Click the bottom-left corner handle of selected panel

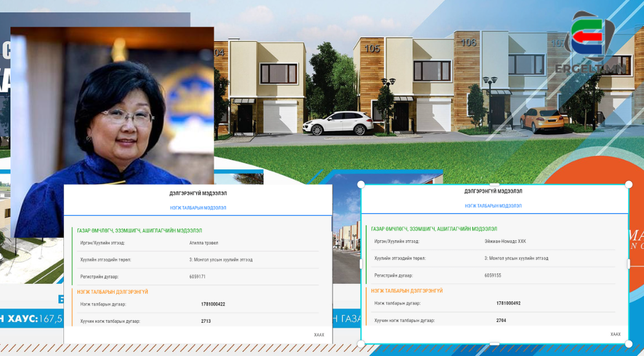click(361, 344)
